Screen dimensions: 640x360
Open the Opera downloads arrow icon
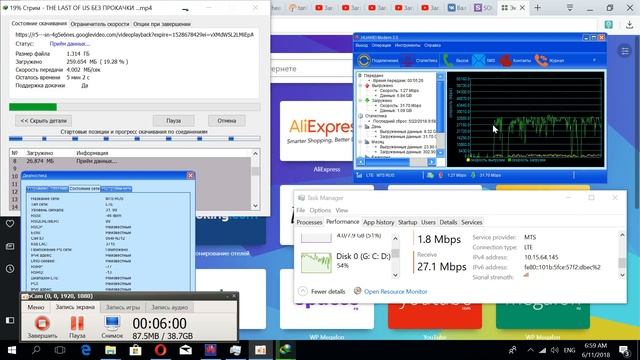pos(629,25)
